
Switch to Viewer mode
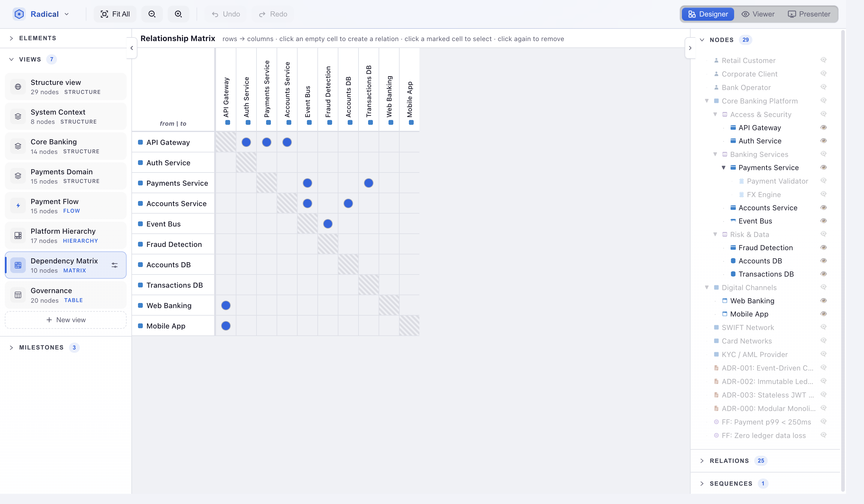tap(758, 14)
